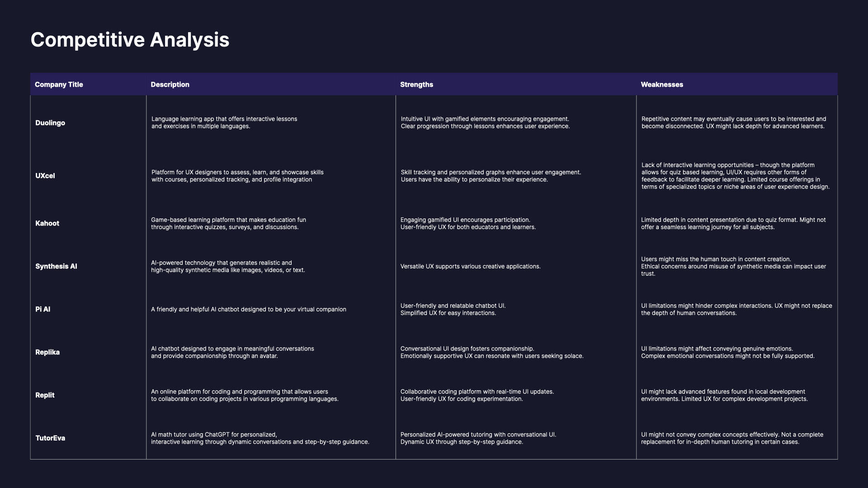
Task: Select the Replit row title
Action: (x=45, y=395)
